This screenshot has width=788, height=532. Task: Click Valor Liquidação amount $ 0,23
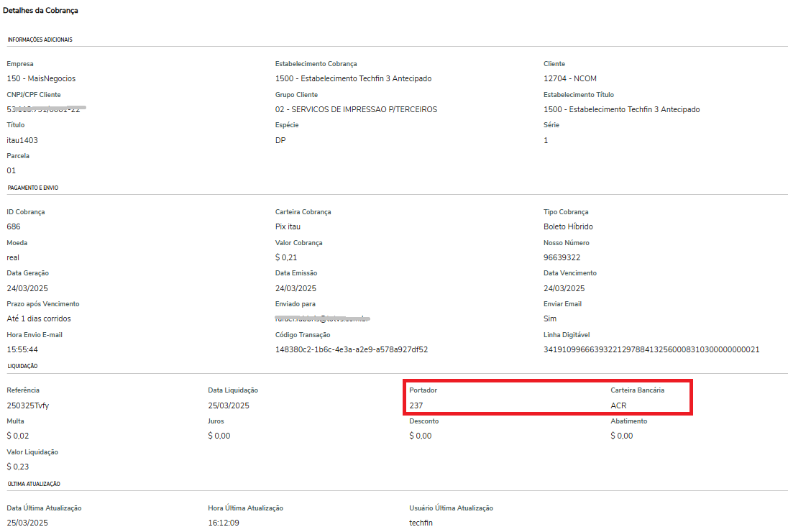pos(17,467)
